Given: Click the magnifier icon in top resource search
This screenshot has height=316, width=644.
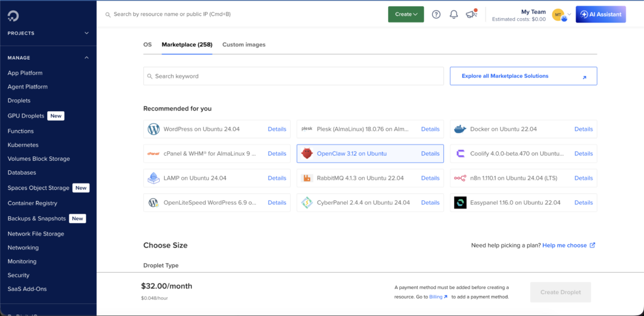Looking at the screenshot, I should (108, 14).
